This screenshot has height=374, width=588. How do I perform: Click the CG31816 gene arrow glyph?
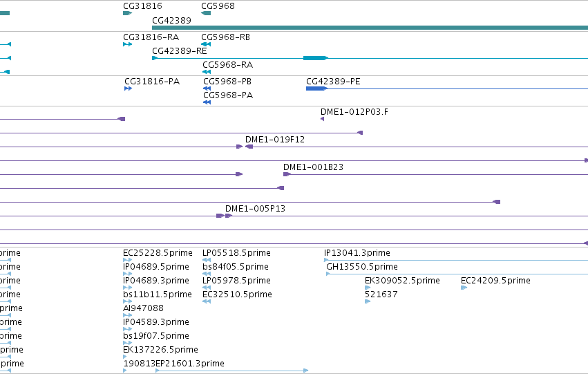(x=128, y=13)
